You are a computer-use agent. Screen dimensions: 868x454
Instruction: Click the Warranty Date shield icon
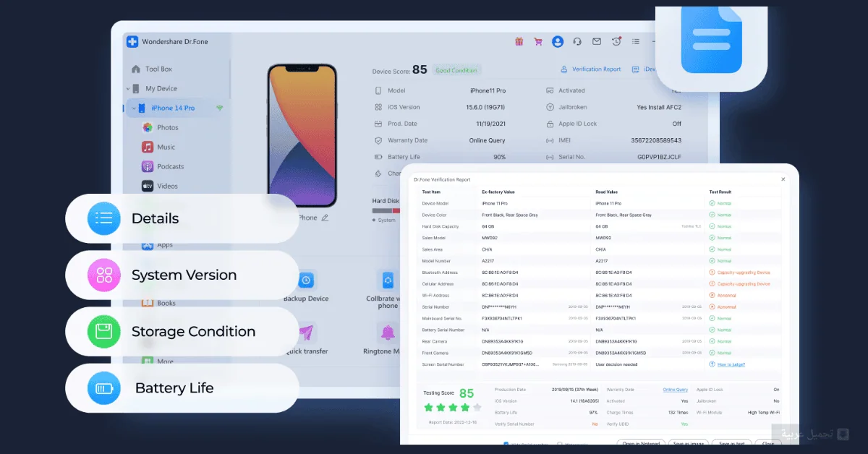[x=378, y=140]
